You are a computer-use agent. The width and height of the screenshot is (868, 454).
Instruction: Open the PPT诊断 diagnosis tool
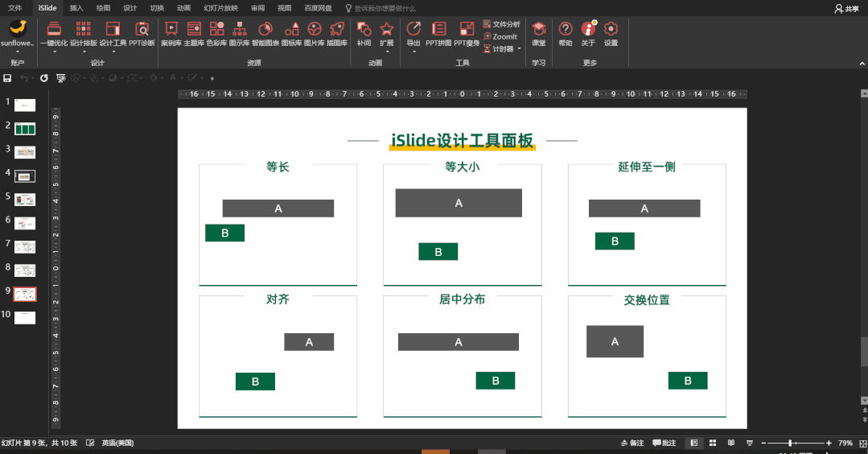pos(142,34)
